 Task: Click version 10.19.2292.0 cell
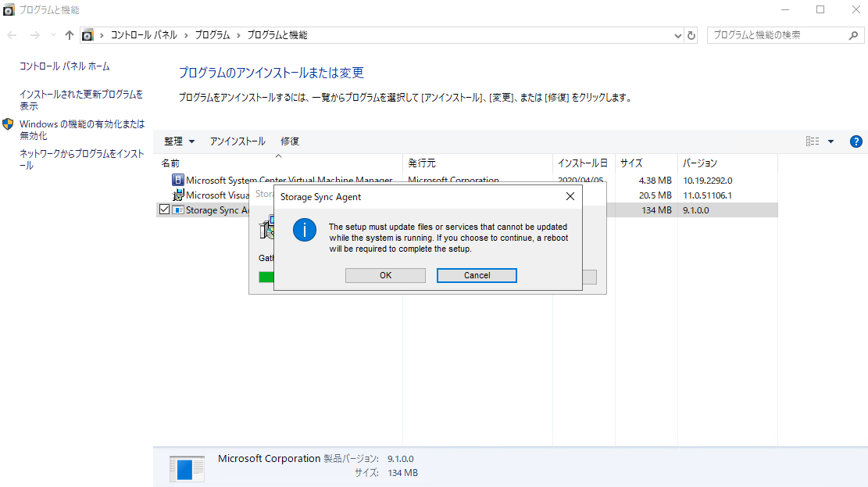pyautogui.click(x=708, y=181)
